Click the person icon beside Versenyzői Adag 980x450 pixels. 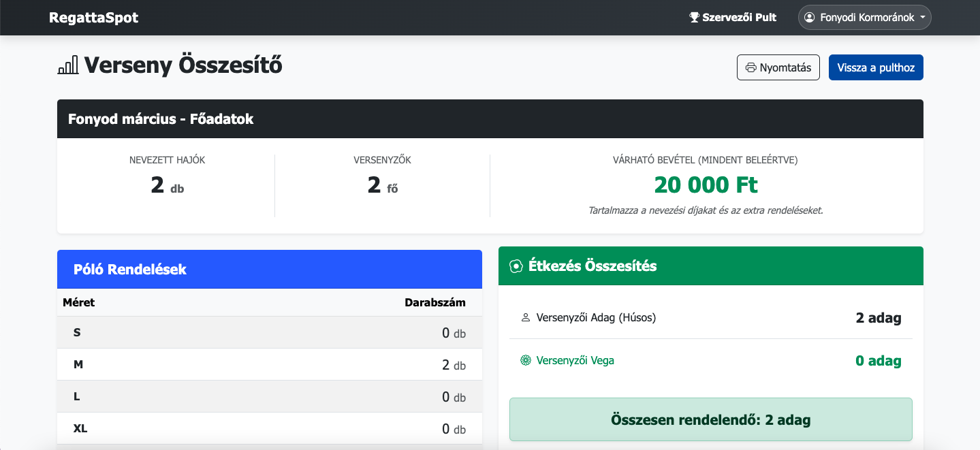[525, 318]
